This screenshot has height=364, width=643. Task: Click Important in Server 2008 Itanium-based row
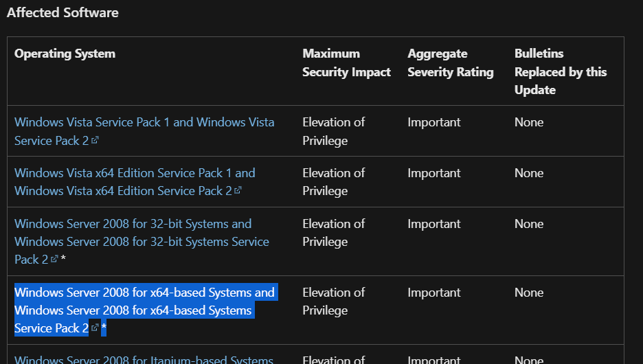(434, 359)
